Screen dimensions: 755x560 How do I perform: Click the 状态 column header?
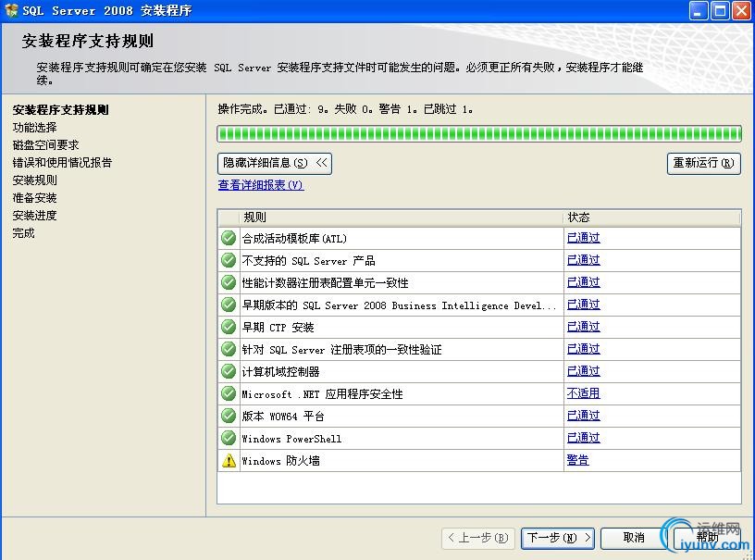(x=652, y=218)
